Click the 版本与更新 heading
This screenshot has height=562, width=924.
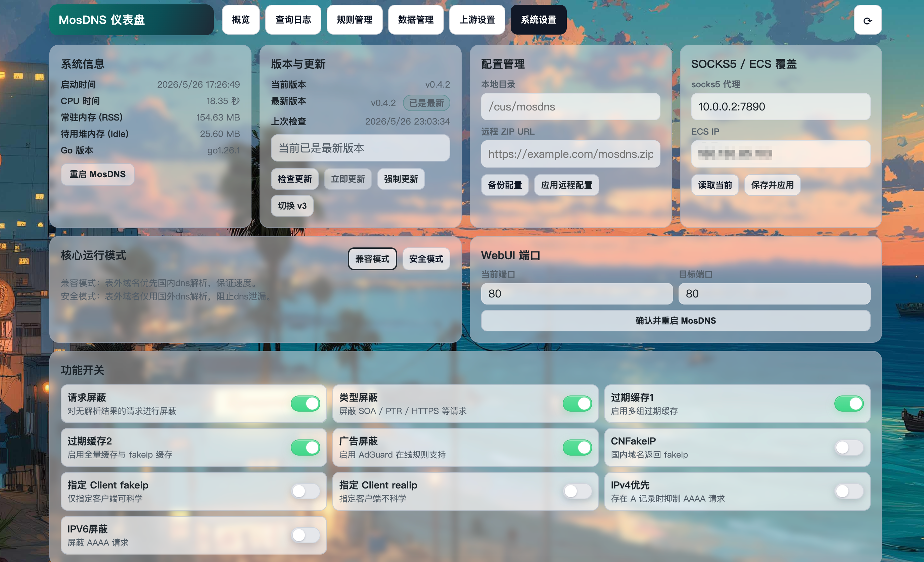298,64
